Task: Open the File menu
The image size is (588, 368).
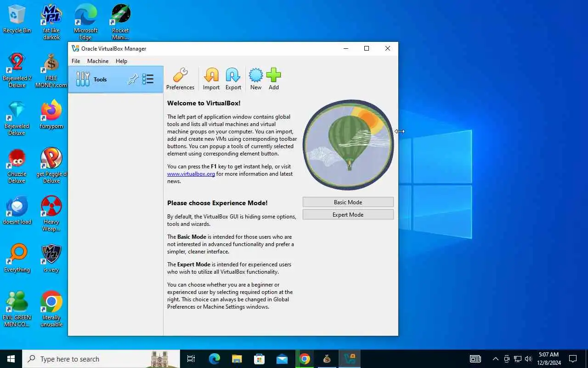Action: coord(76,61)
